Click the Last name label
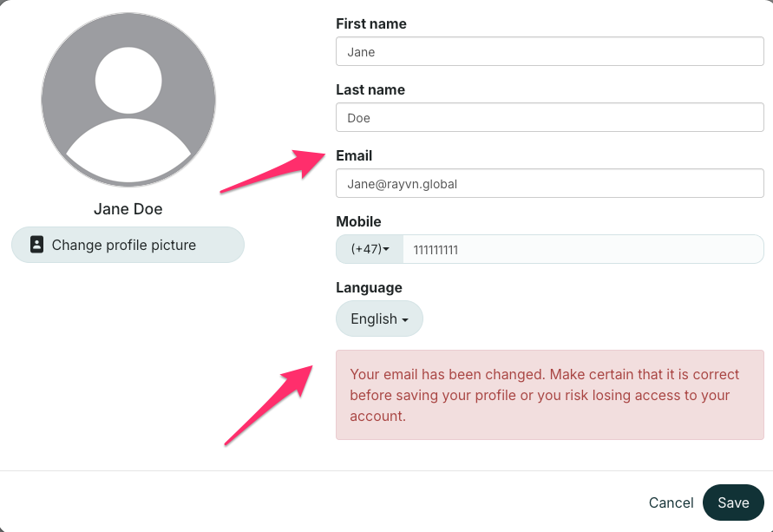 370,90
